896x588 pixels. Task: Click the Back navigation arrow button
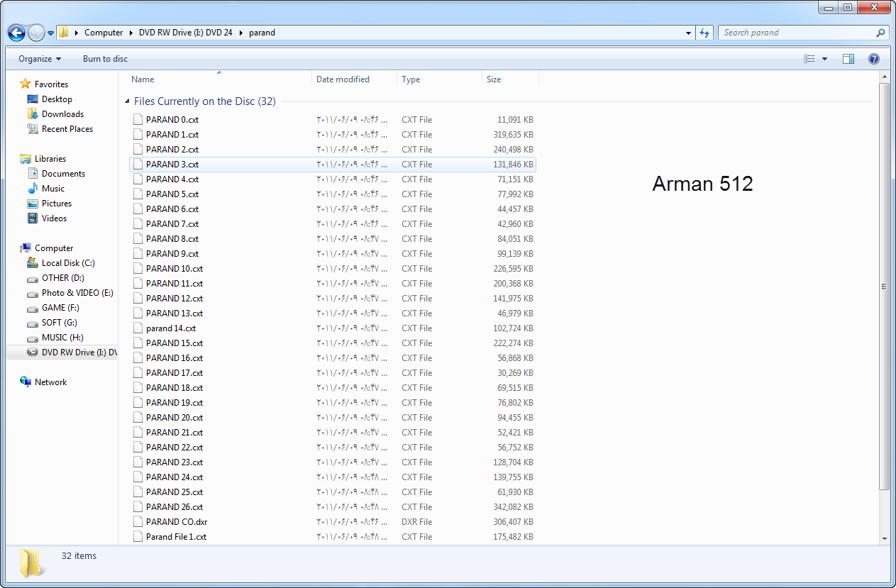tap(16, 33)
